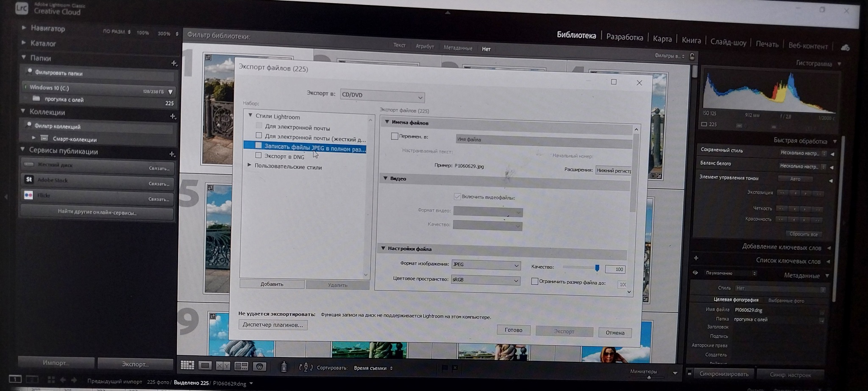Click the filter lock icon
The height and width of the screenshot is (391, 868).
click(692, 56)
